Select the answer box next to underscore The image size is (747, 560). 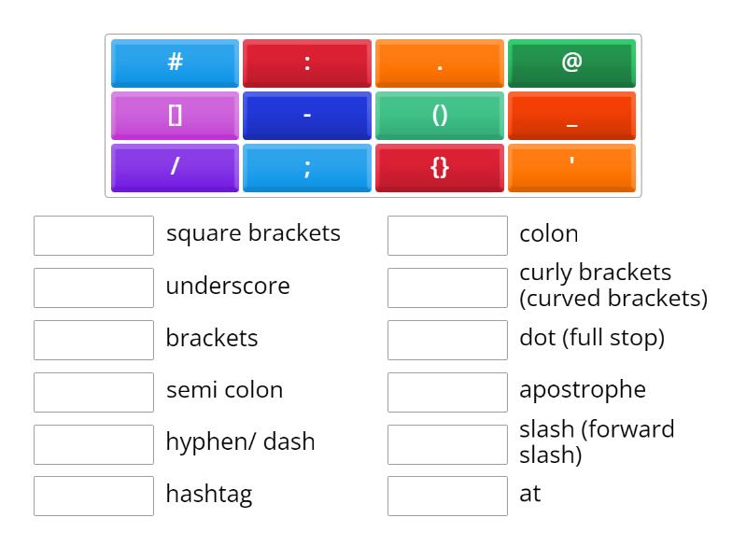coord(93,287)
